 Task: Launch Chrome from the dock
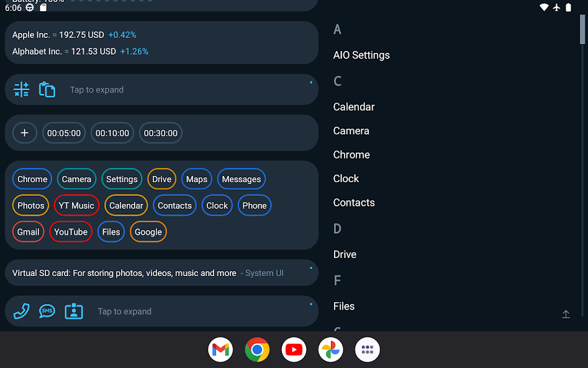click(257, 349)
